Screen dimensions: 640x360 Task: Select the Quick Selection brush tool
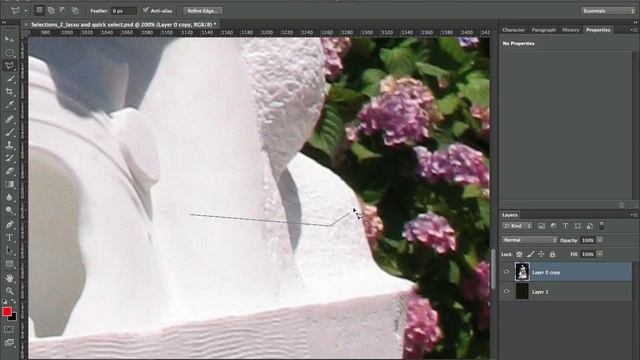pyautogui.click(x=9, y=79)
